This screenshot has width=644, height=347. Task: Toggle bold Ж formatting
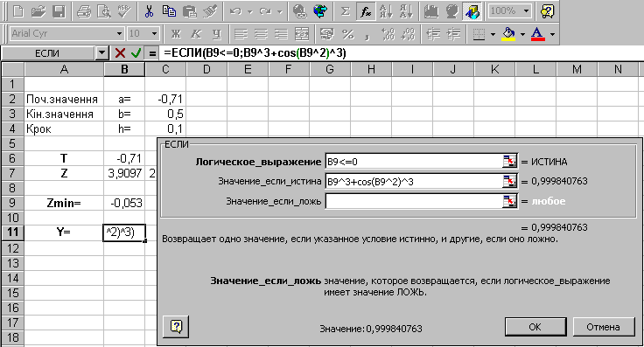coord(176,34)
